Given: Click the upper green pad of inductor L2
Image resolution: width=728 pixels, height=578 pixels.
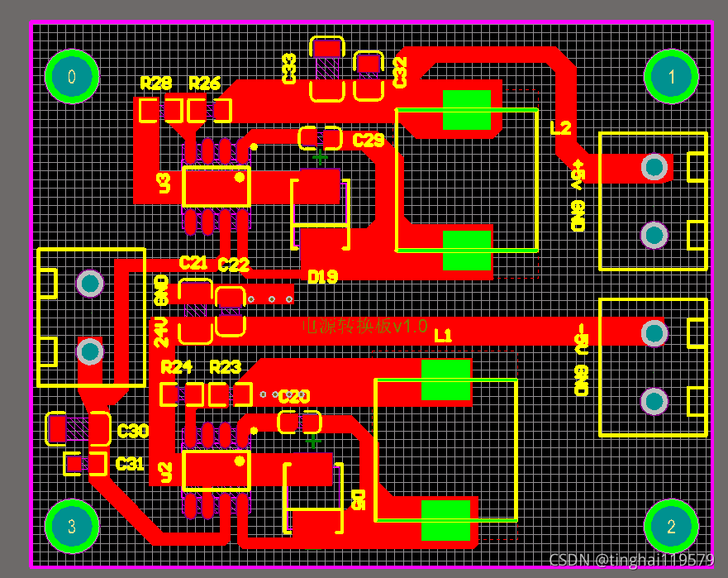Looking at the screenshot, I should [467, 110].
